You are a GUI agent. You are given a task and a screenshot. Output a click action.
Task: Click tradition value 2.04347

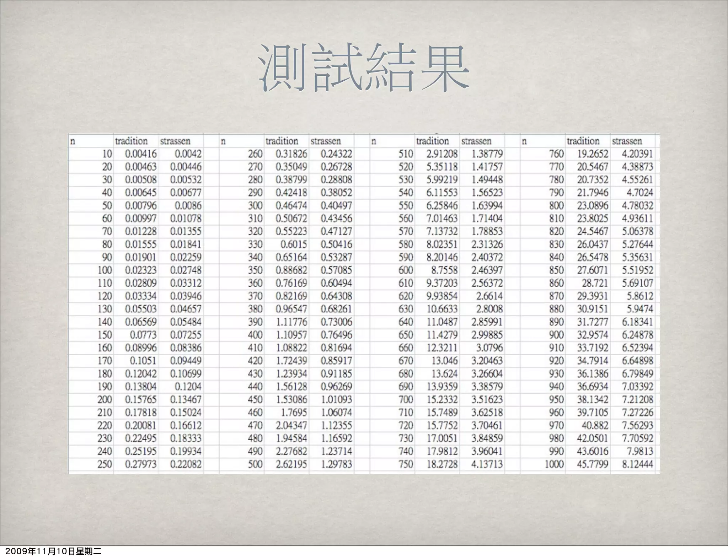[291, 426]
